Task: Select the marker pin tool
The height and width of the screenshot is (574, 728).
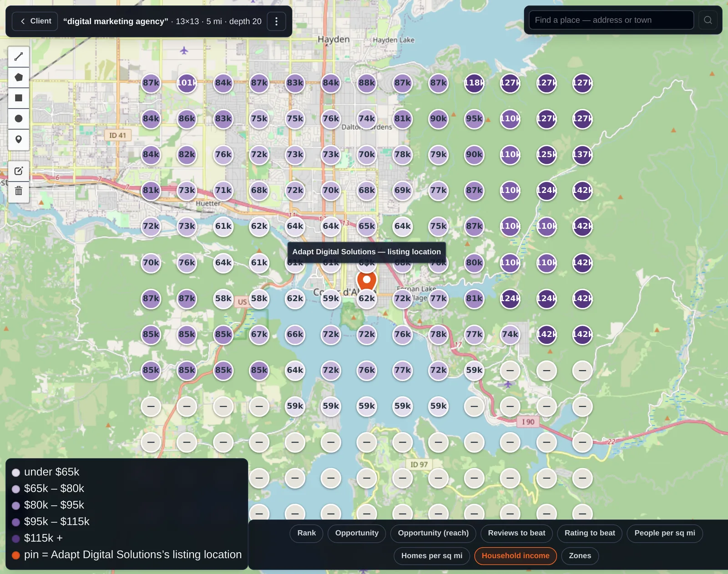Action: [19, 139]
